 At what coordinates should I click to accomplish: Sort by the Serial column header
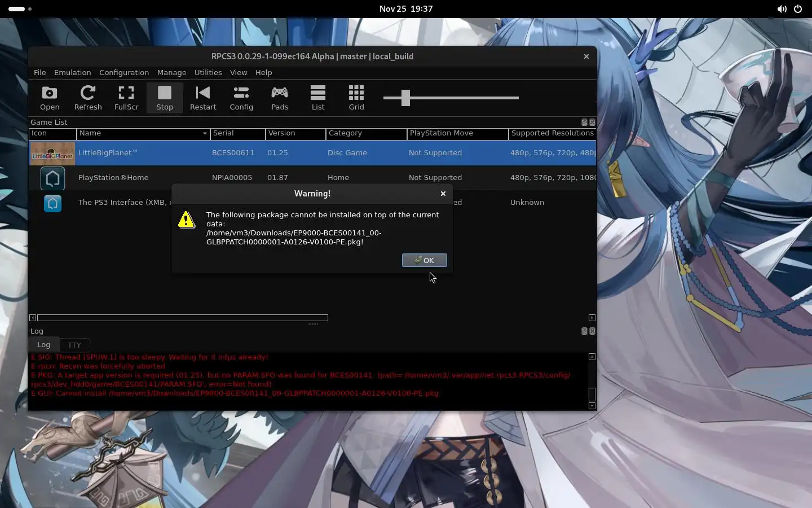click(x=238, y=133)
